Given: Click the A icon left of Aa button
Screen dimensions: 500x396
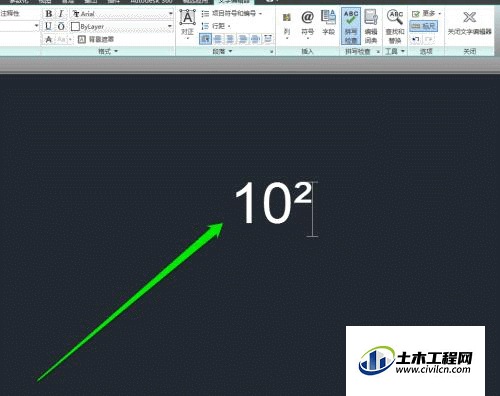Looking at the screenshot, I should pos(49,39).
